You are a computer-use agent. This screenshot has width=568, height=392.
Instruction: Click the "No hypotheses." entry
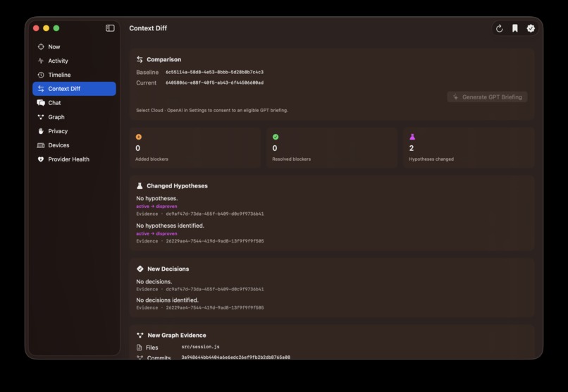(x=157, y=199)
